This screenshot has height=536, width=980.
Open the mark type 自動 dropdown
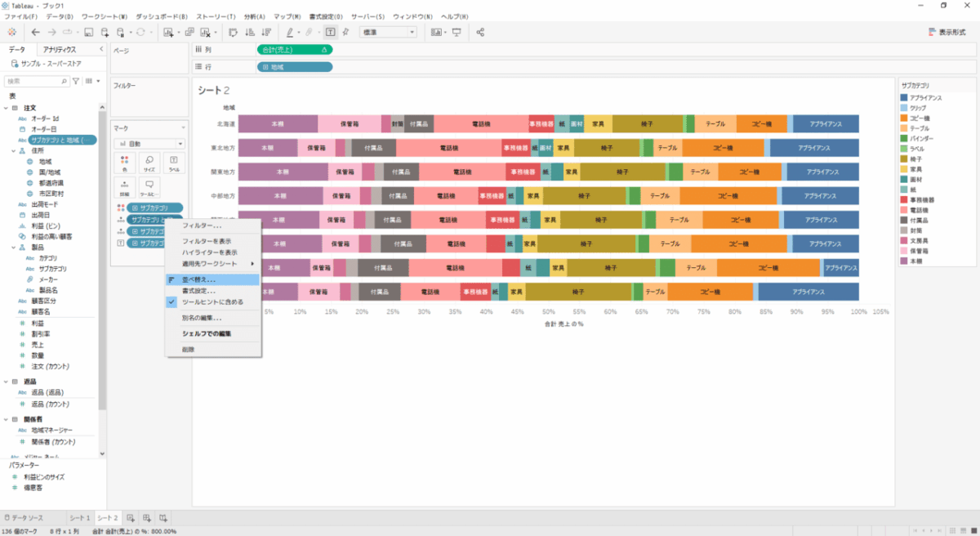point(149,143)
